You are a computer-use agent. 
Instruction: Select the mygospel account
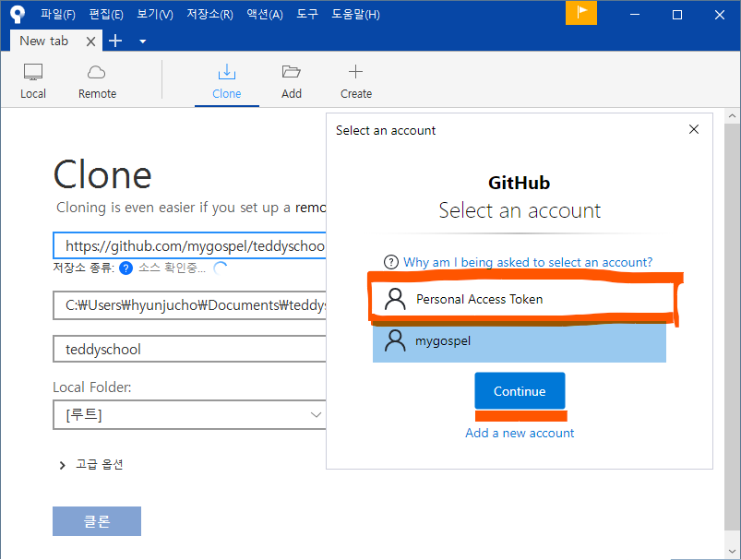pos(519,341)
